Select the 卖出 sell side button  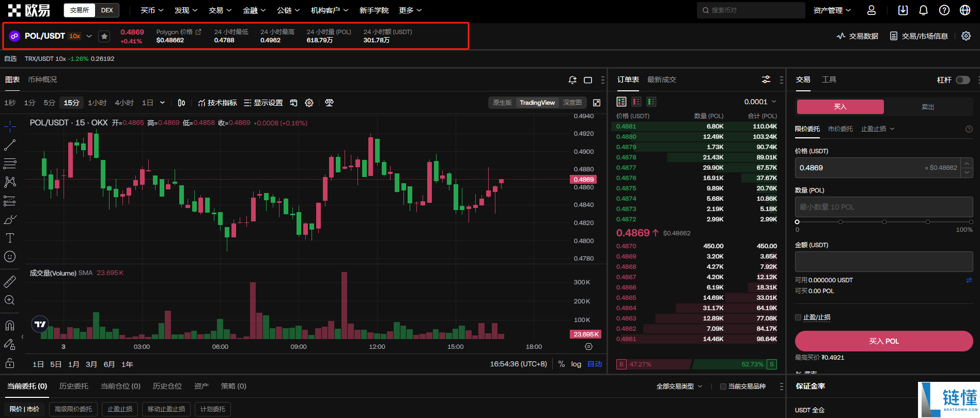(928, 107)
